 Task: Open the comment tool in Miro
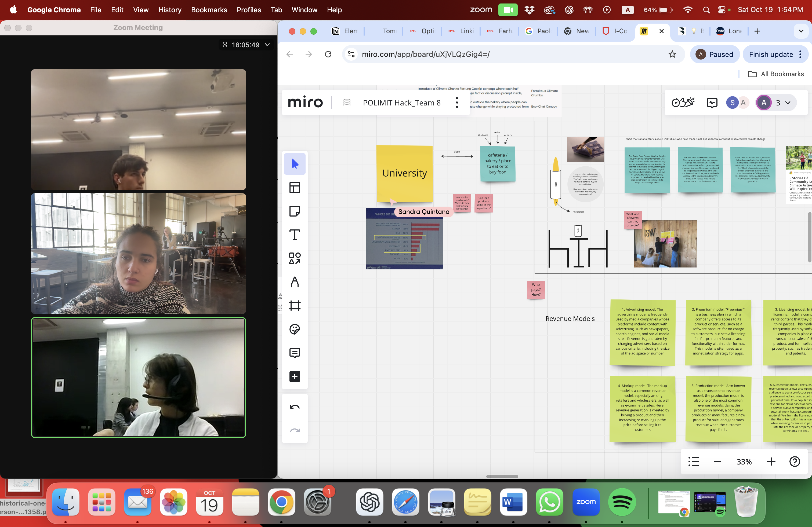pyautogui.click(x=295, y=353)
